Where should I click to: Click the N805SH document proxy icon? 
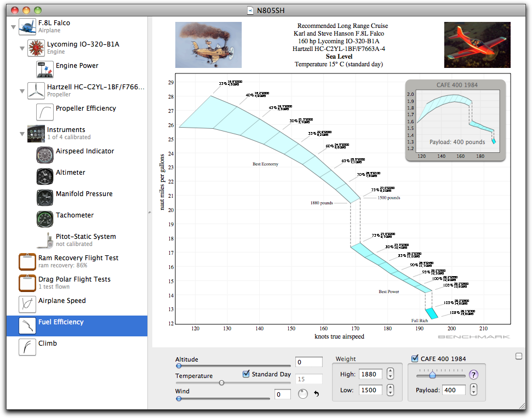click(x=250, y=10)
